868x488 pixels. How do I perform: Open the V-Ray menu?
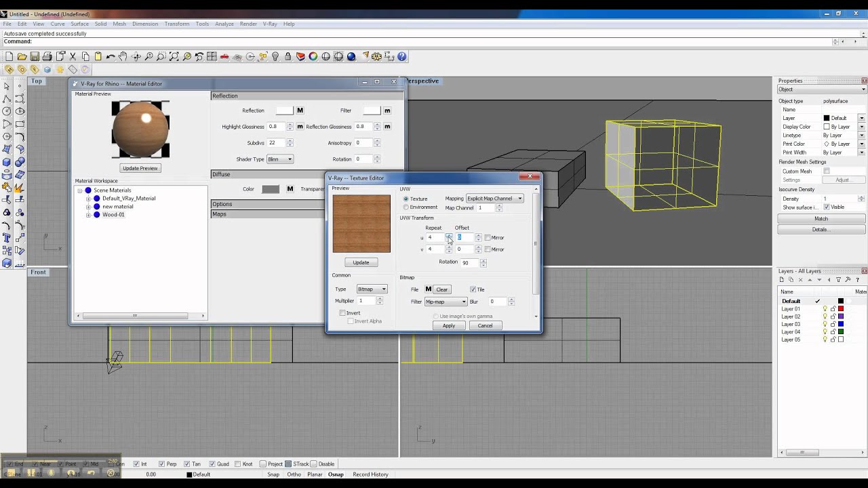pyautogui.click(x=270, y=24)
